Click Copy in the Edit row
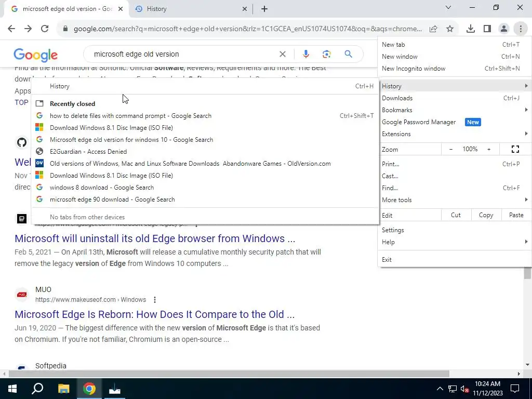 coord(486,215)
